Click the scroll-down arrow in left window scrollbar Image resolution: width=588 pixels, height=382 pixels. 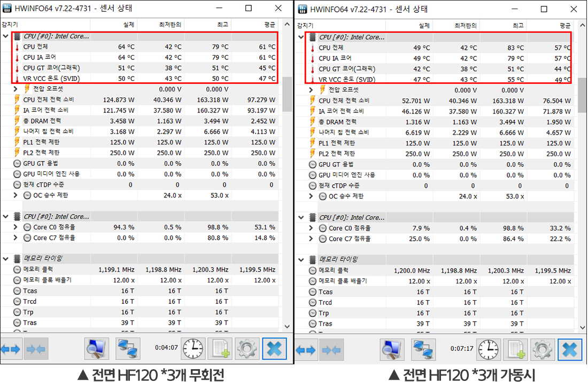coord(287,326)
